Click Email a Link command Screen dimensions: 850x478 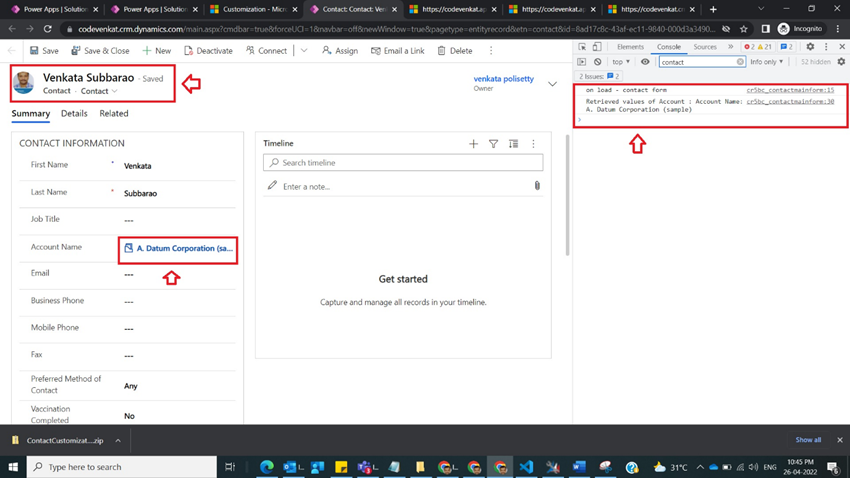[397, 50]
